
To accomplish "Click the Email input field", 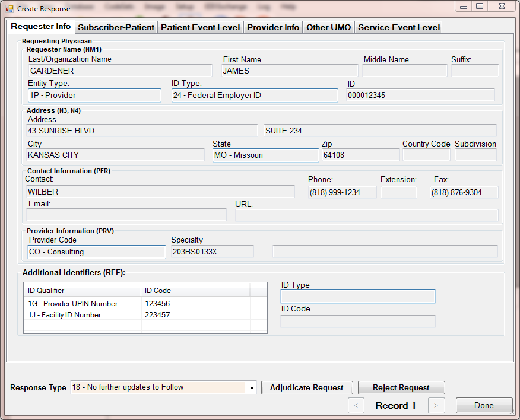I will [x=126, y=215].
